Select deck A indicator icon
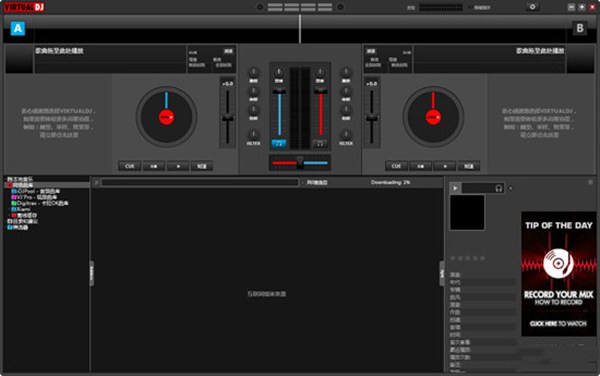Image resolution: width=600 pixels, height=376 pixels. pyautogui.click(x=18, y=28)
